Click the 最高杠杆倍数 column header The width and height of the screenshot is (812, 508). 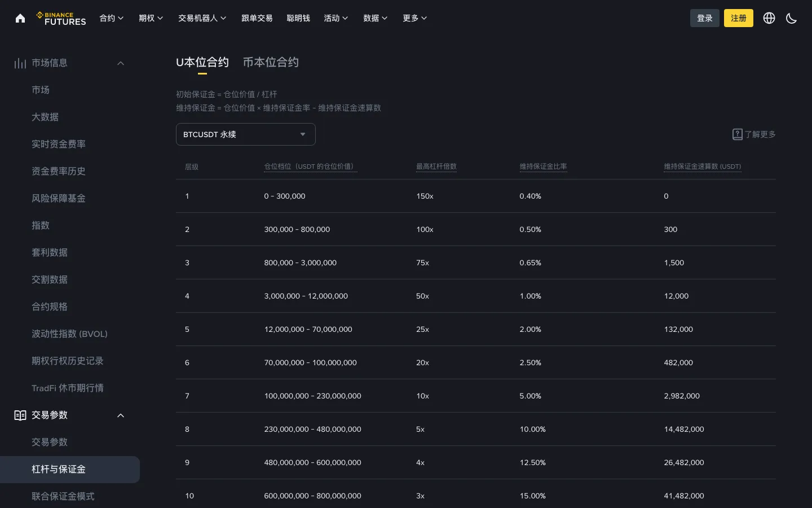click(436, 167)
